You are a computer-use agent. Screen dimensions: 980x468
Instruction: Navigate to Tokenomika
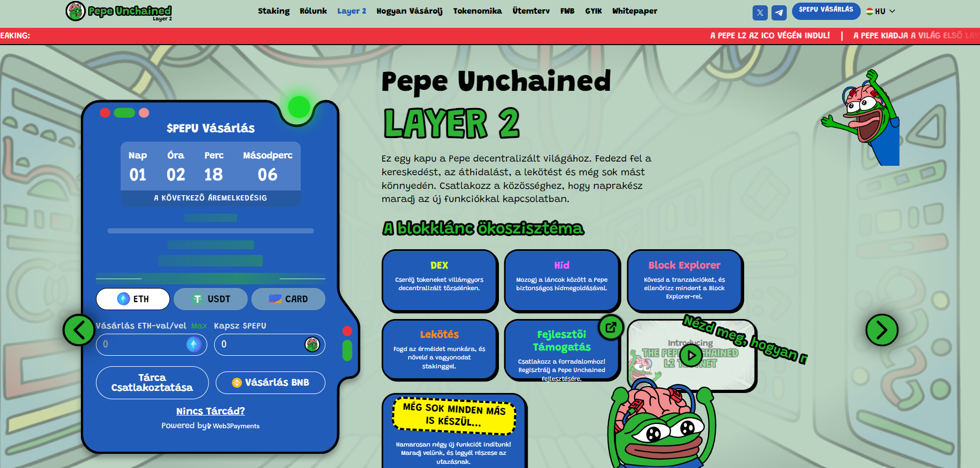click(477, 11)
